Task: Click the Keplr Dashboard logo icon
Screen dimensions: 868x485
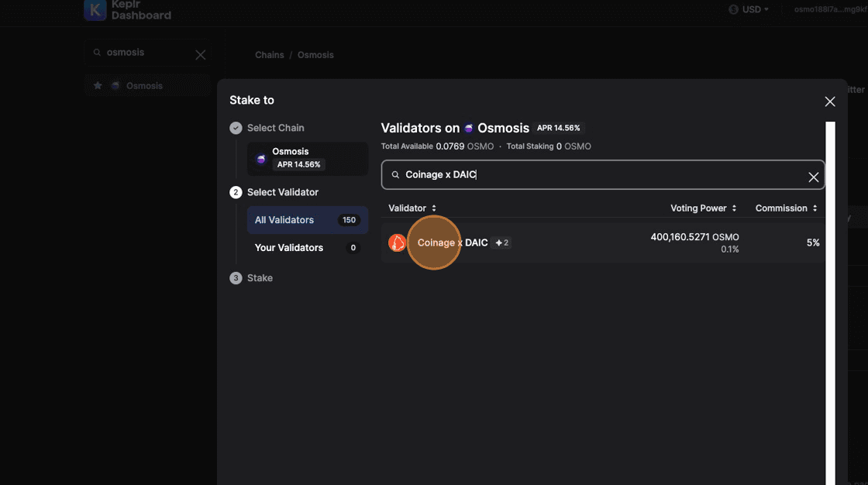Action: click(95, 9)
